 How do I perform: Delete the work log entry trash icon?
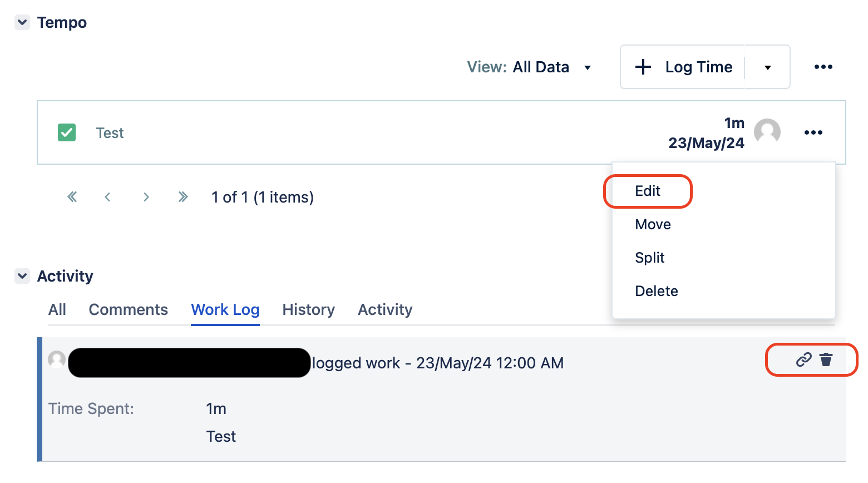coord(826,360)
